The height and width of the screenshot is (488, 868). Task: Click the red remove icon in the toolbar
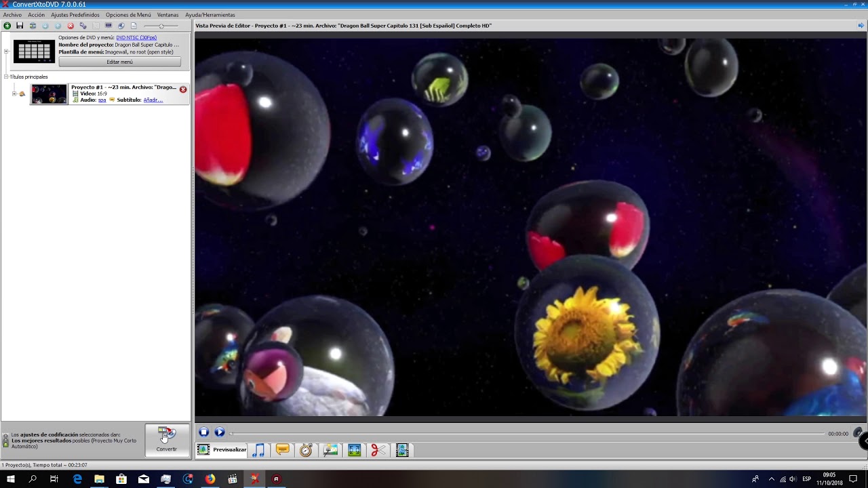tap(71, 26)
